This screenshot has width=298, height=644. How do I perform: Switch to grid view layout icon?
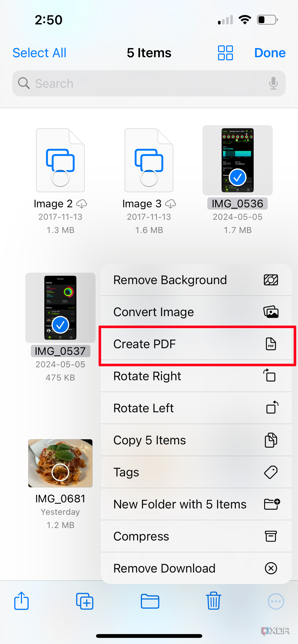click(225, 53)
